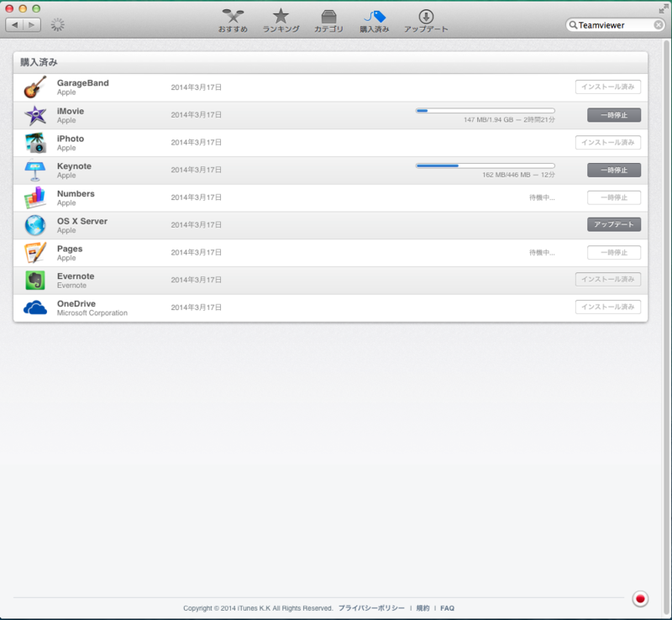
Task: Open the ランキング (Top Charts) tab
Action: coord(281,21)
